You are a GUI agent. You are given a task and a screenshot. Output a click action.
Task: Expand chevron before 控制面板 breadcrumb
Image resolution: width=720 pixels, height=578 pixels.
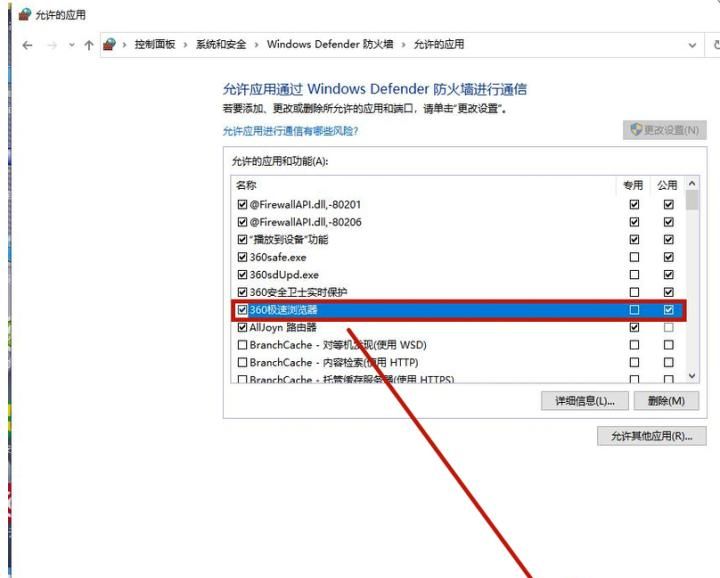pos(124,45)
